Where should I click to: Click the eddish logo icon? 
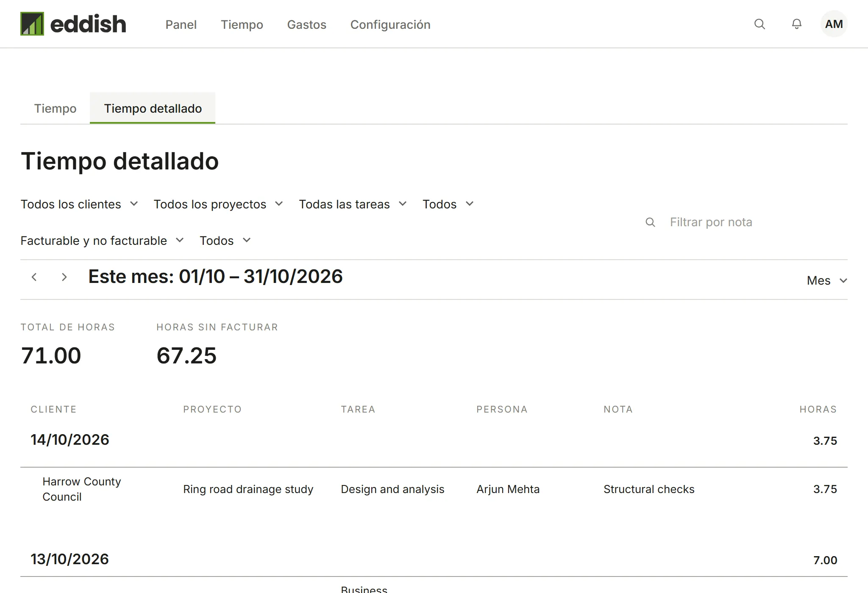point(32,24)
